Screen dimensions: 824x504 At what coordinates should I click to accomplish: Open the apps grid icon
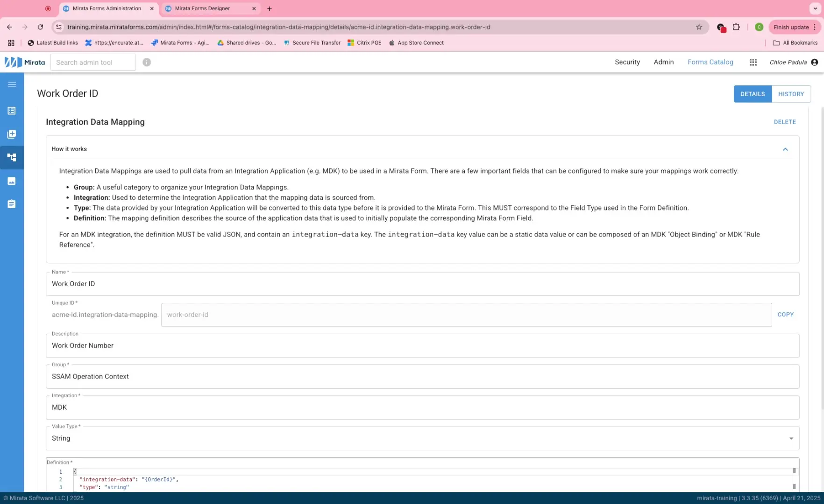753,62
